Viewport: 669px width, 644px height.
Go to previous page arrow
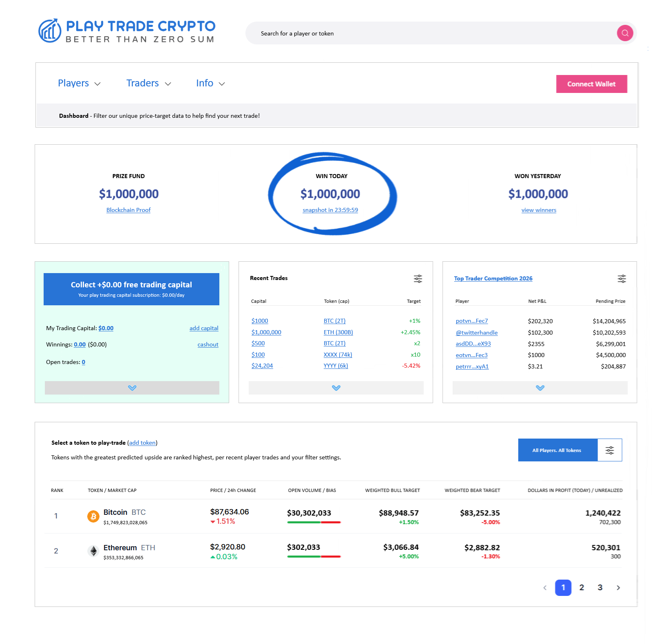point(545,588)
